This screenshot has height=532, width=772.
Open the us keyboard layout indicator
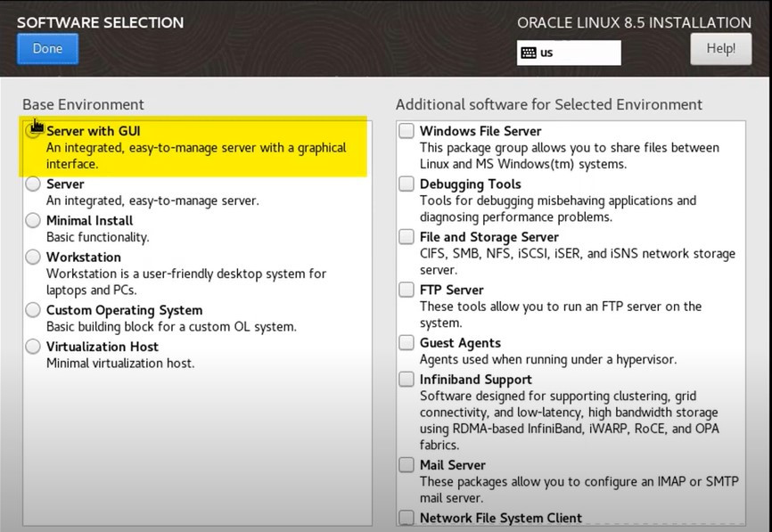pos(569,53)
